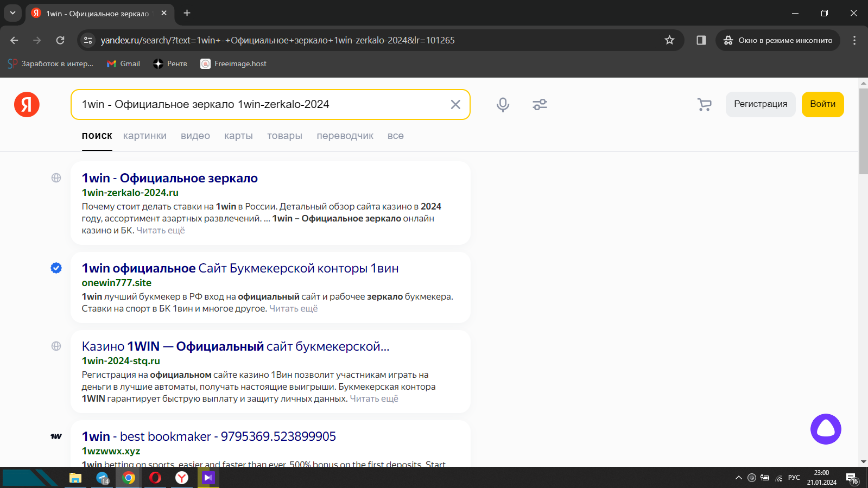The width and height of the screenshot is (868, 488).
Task: Click the page vertical scrollbar thumb
Action: (x=863, y=130)
